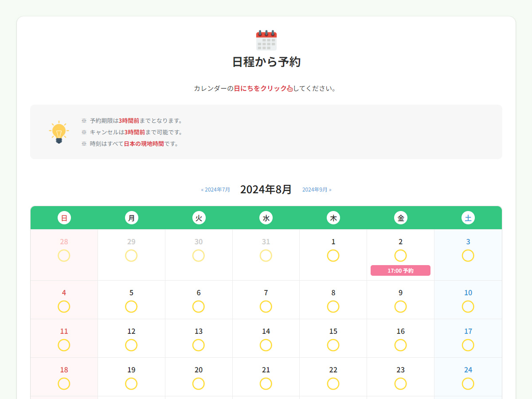The height and width of the screenshot is (399, 532).
Task: Toggle the circle under August 9
Action: point(400,306)
